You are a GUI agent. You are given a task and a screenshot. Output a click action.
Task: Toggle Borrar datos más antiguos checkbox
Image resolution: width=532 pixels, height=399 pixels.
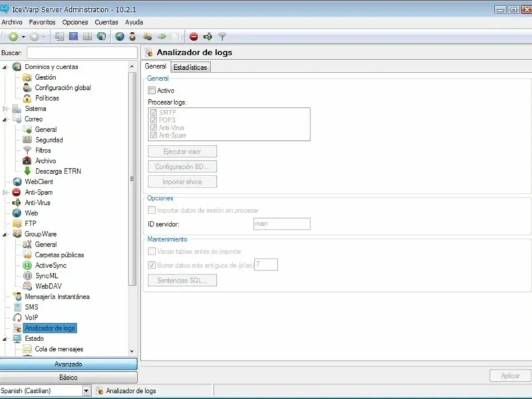(x=152, y=265)
